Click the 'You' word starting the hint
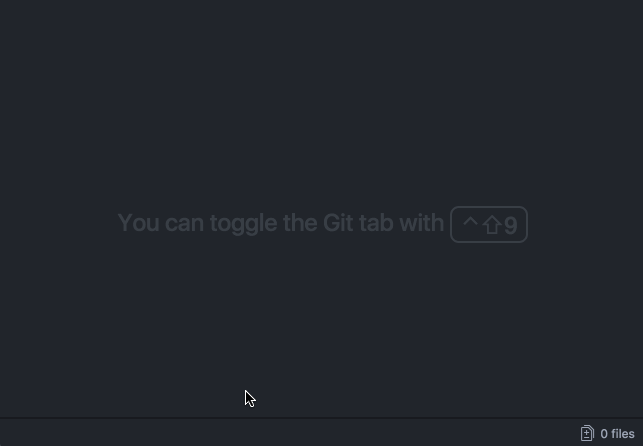Viewport: 643px width, 446px height. point(139,223)
